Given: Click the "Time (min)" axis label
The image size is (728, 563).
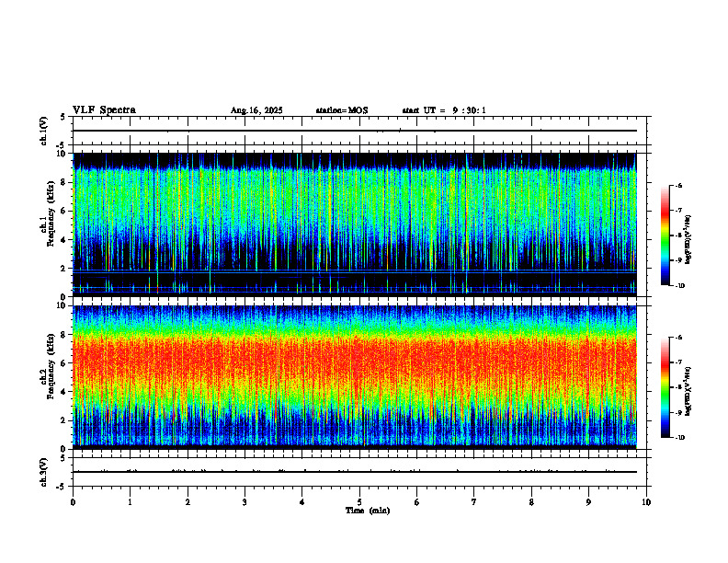Looking at the screenshot, I should [x=368, y=511].
